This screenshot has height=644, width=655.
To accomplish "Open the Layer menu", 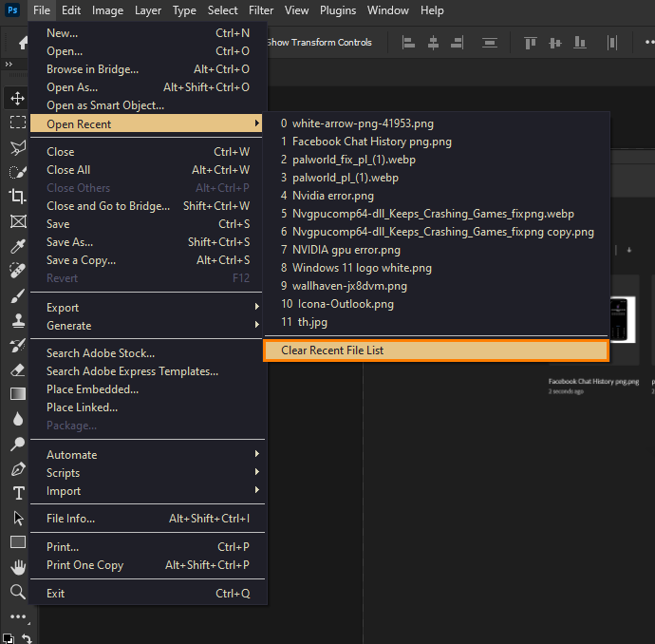I will coord(148,10).
